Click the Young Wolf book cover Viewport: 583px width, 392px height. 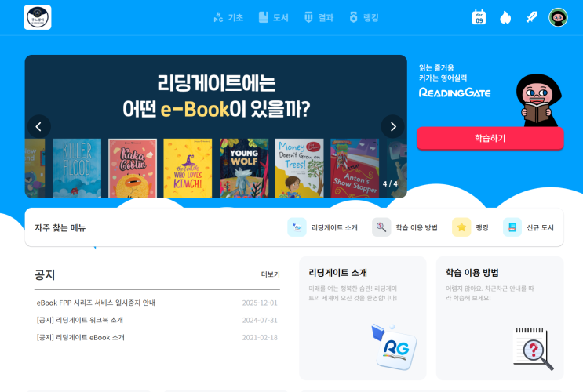[x=244, y=169]
